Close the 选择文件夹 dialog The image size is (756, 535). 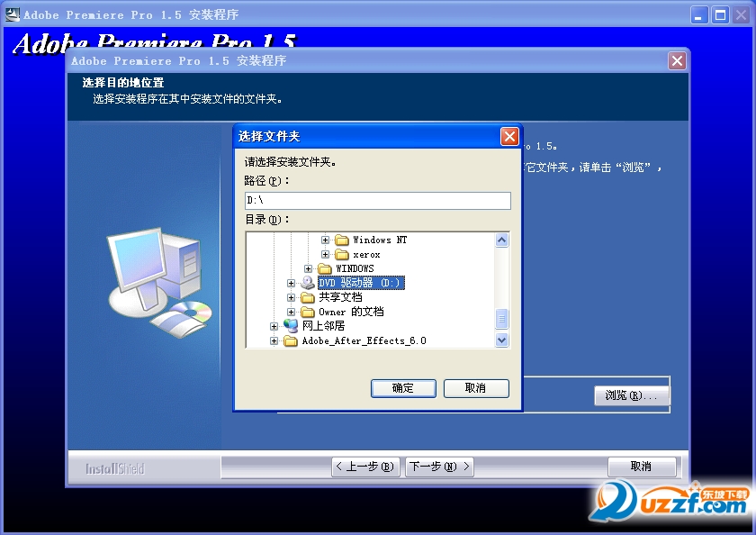[x=509, y=137]
